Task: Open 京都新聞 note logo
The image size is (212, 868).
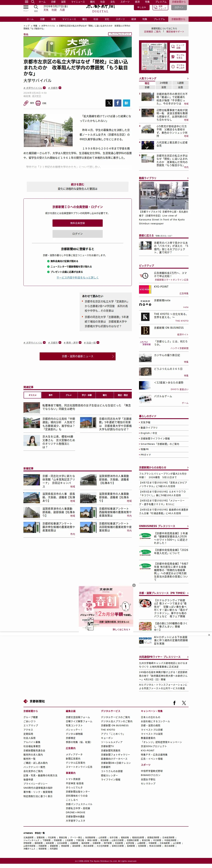Action: pos(145,303)
